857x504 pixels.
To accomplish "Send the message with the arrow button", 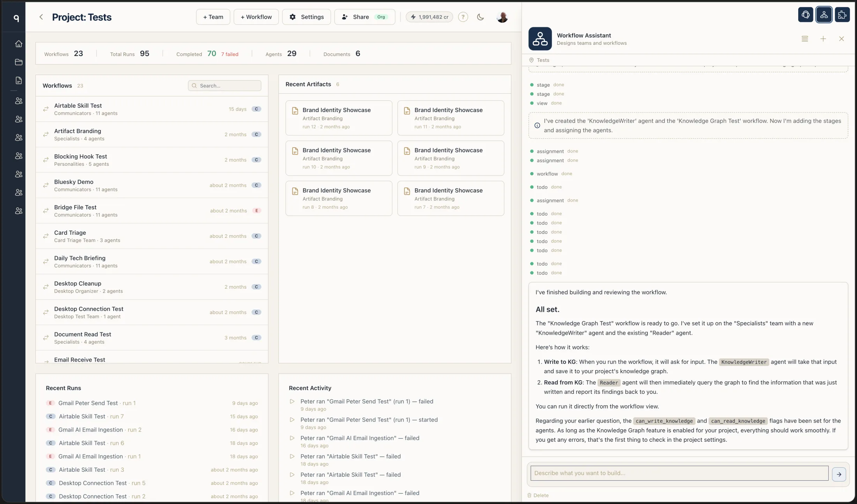I will point(839,474).
